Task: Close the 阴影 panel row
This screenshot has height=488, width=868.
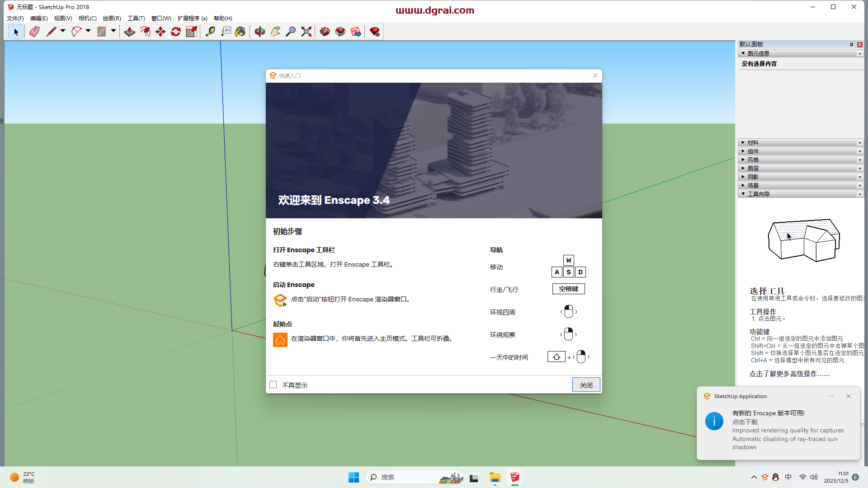Action: pos(860,177)
